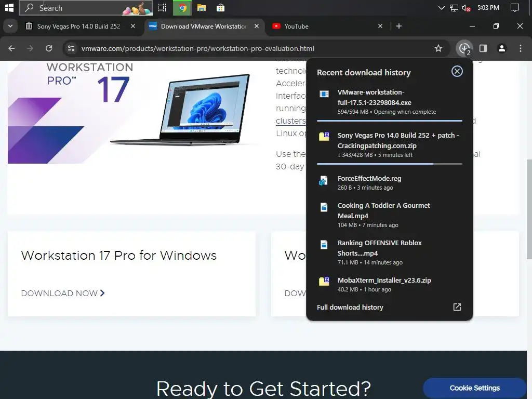Toggle the Chrome downloads button
This screenshot has height=399, width=532.
click(464, 48)
